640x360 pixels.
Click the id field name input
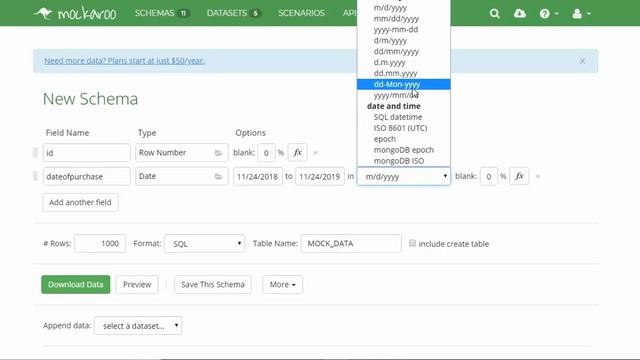[x=87, y=153]
